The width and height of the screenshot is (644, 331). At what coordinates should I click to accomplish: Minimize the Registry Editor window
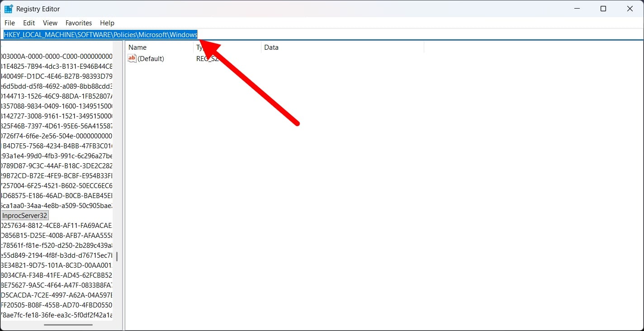577,9
